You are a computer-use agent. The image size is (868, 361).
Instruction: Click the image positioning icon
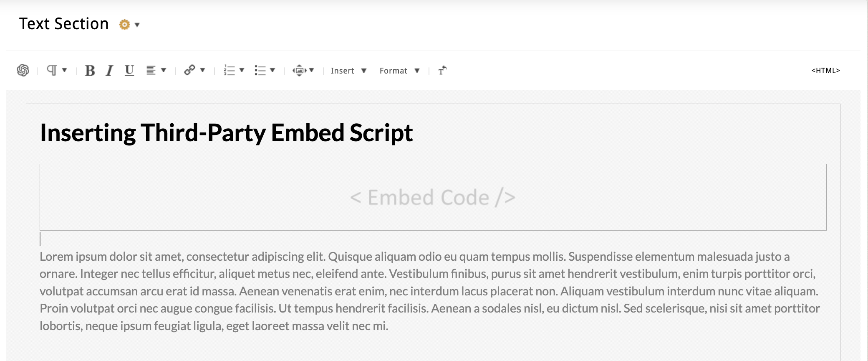click(x=299, y=70)
